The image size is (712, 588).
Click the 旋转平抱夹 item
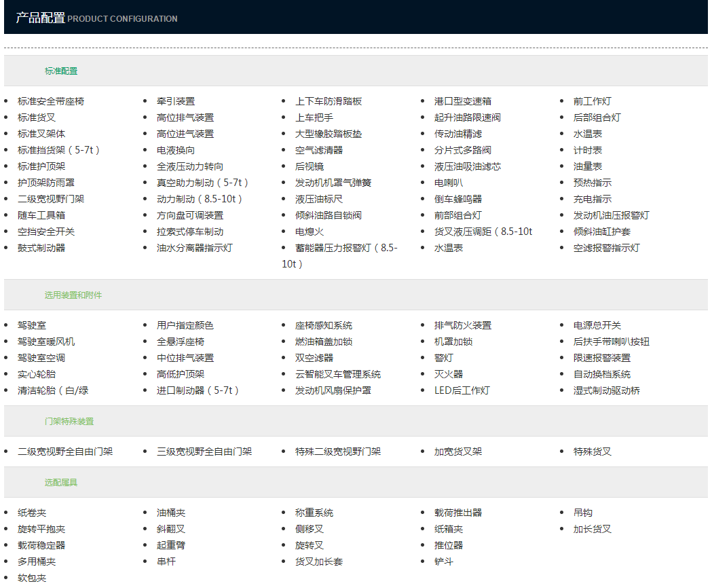[41, 530]
